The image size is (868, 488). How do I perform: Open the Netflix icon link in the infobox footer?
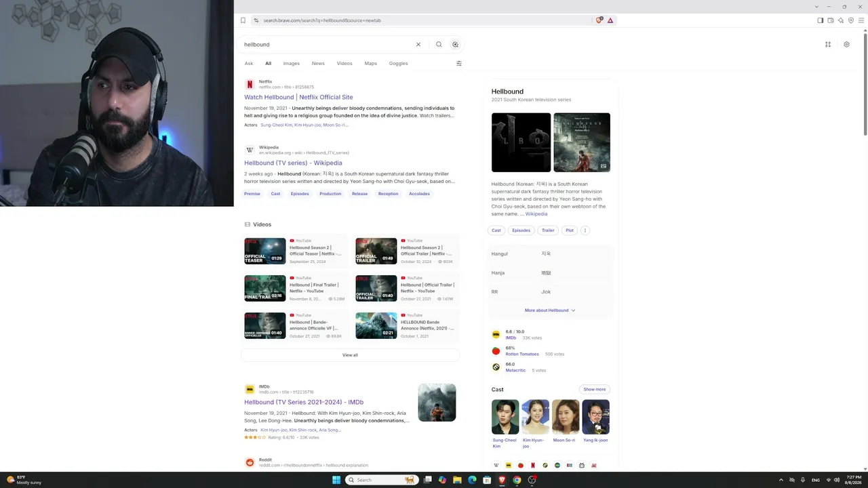click(533, 466)
